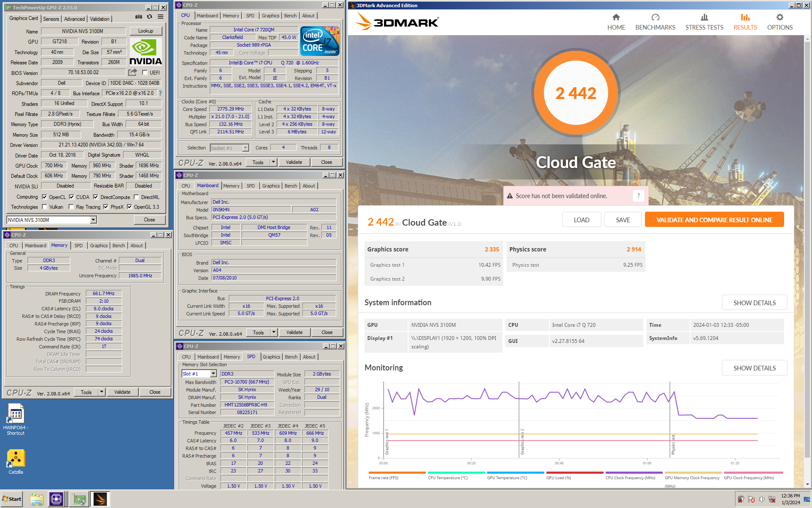
Task: Switch to GPU-Z Validation tab
Action: 100,19
